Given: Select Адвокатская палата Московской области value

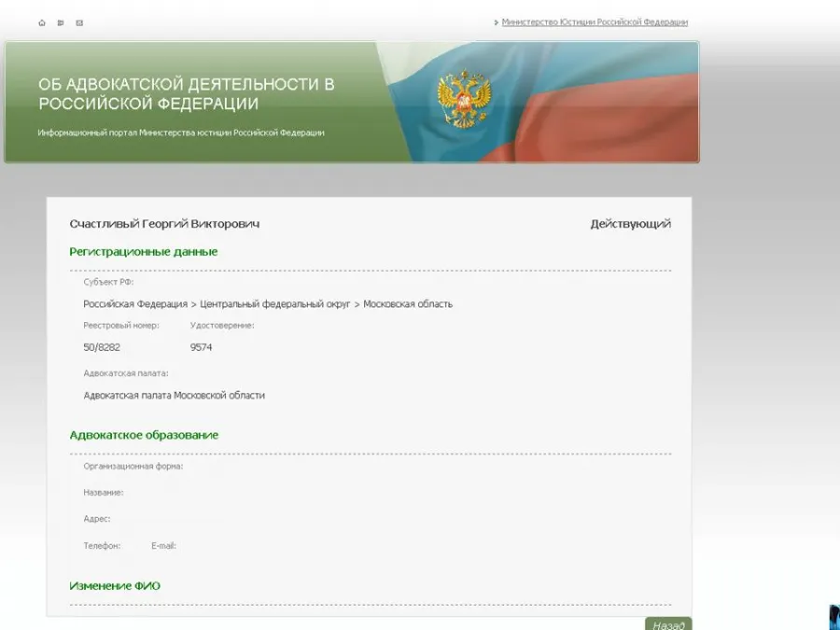Looking at the screenshot, I should [175, 396].
